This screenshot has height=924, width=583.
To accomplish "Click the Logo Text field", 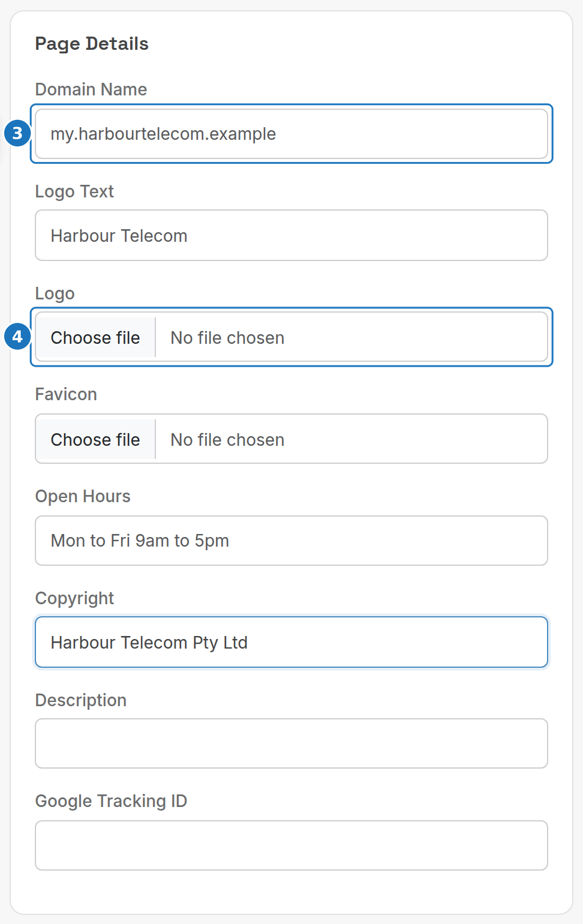I will pos(291,235).
